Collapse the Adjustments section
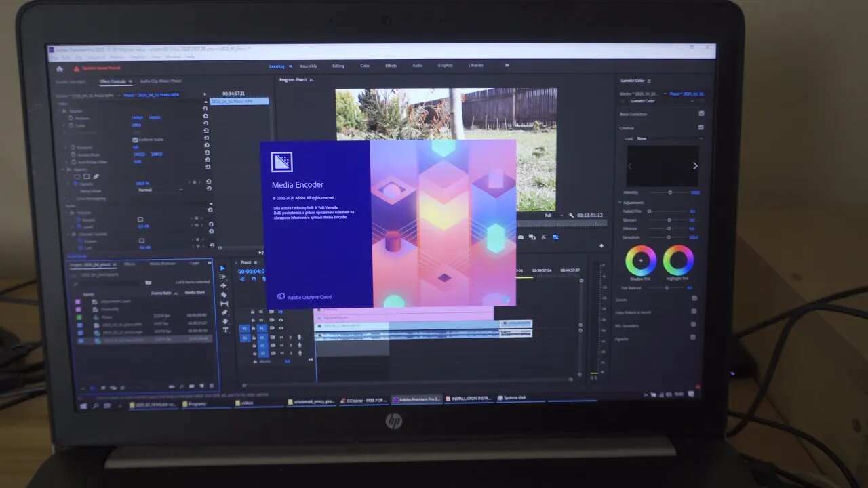Screen dimensions: 868x488 [x=620, y=203]
